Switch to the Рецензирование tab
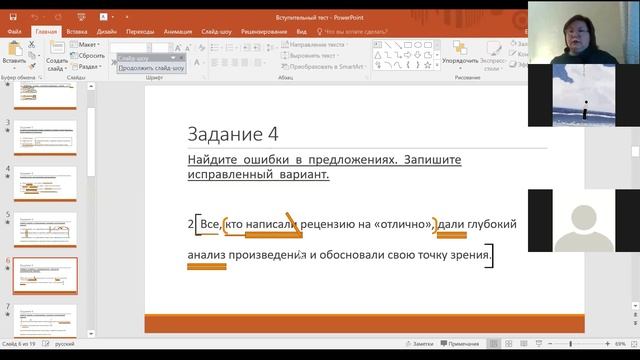This screenshot has height=360, width=640. pos(264,31)
